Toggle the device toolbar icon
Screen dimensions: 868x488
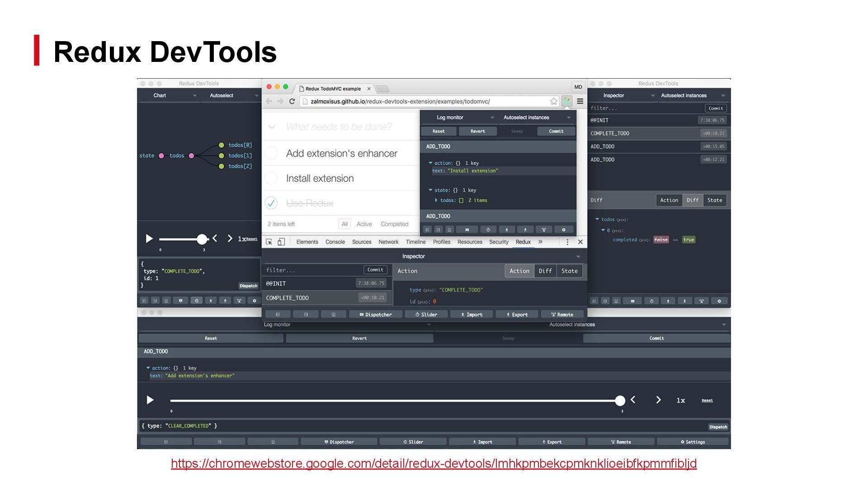click(x=281, y=242)
